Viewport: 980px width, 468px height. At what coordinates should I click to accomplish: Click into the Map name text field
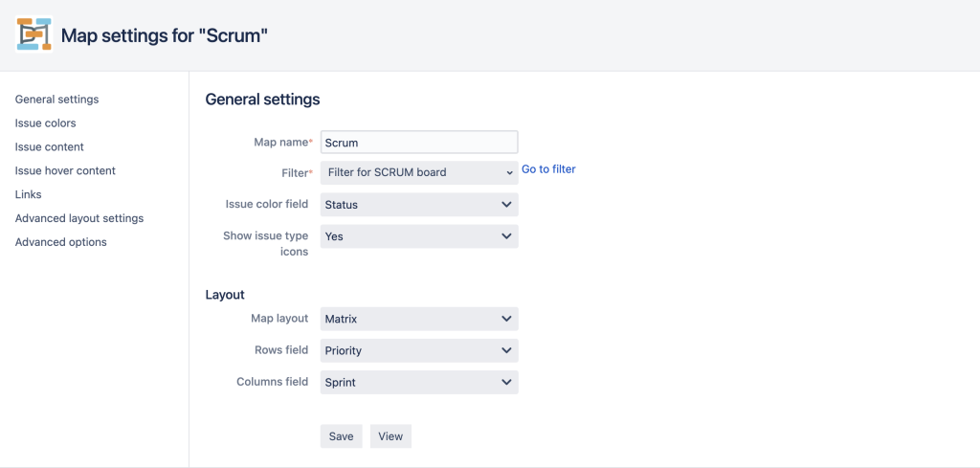click(419, 143)
